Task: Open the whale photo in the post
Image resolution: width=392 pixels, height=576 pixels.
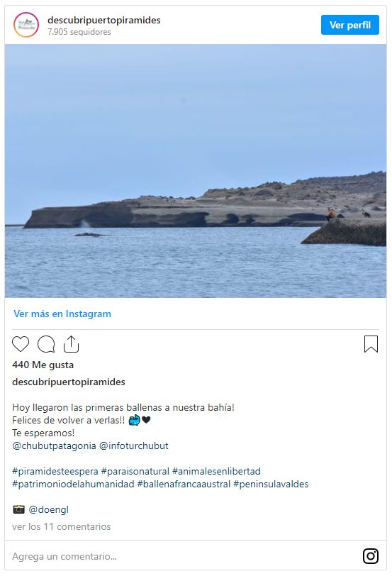Action: 196,171
